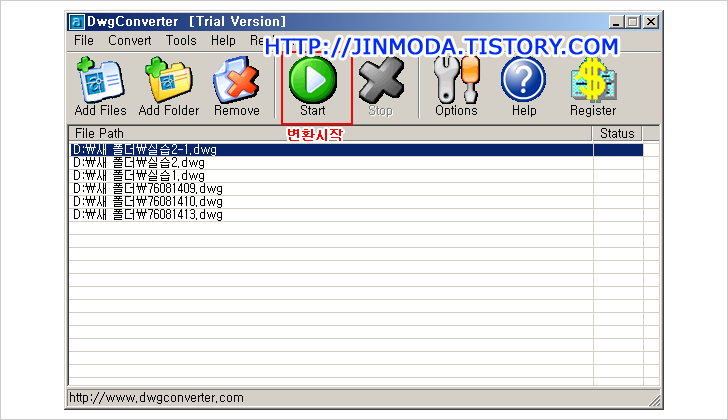Open the Convert menu

tap(130, 41)
